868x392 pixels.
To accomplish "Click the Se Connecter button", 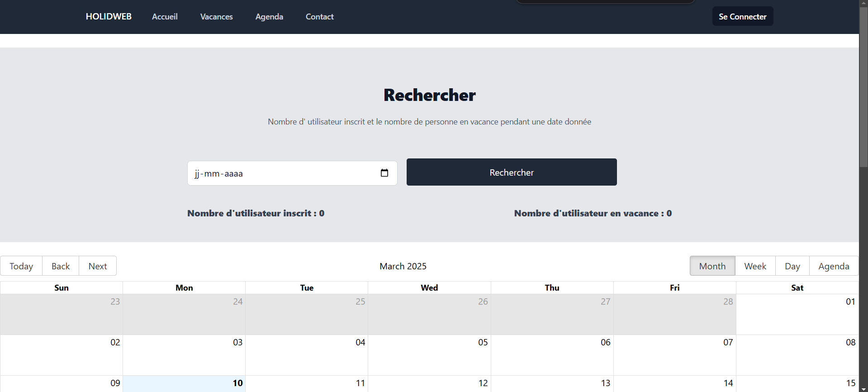I will pyautogui.click(x=743, y=16).
